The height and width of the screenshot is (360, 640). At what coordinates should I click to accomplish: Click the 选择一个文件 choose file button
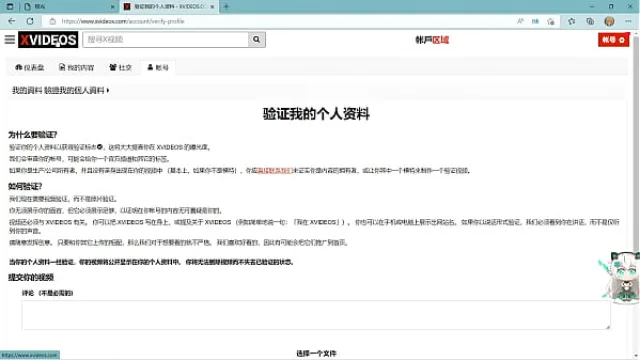point(316,353)
